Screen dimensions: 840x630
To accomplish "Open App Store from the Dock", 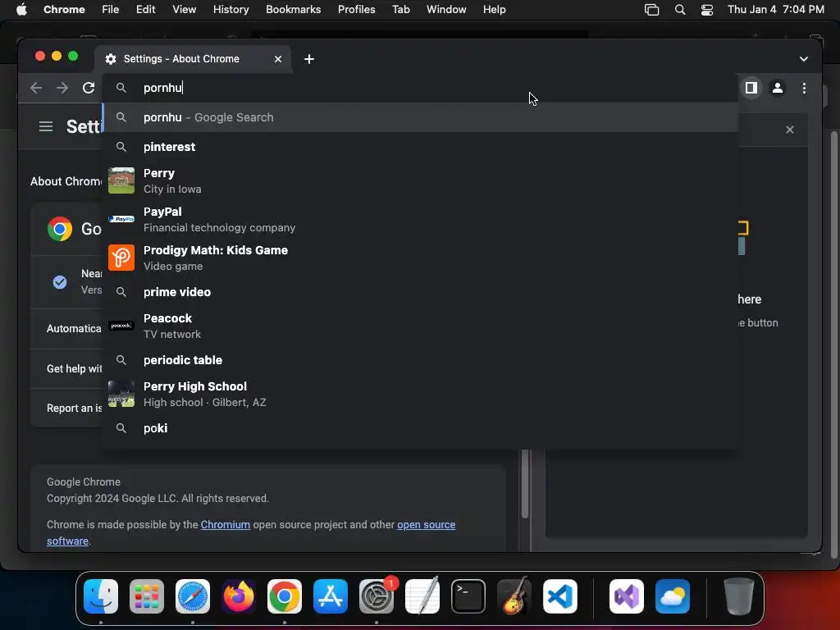I will click(331, 596).
